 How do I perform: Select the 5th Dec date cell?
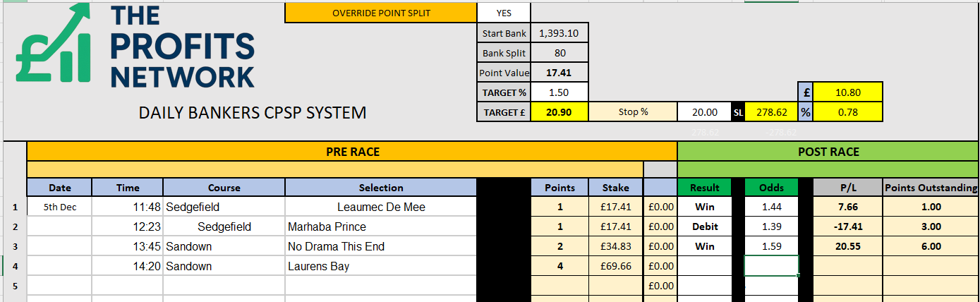60,207
